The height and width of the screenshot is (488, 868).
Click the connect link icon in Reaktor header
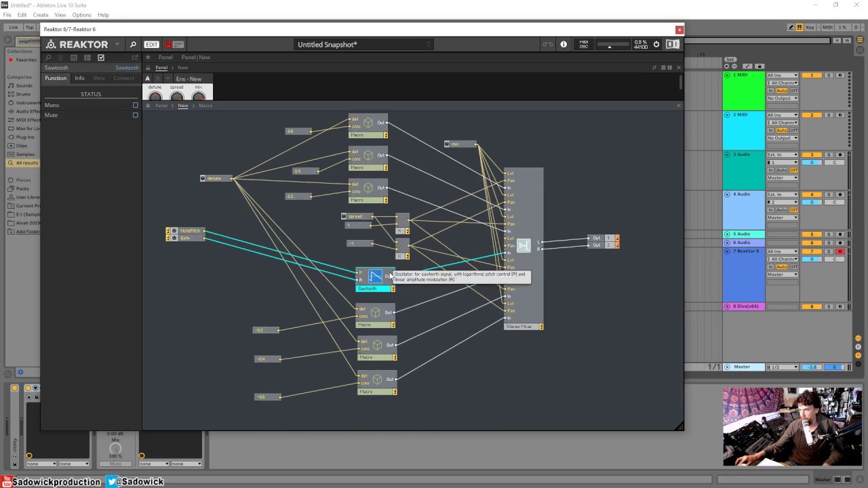pyautogui.click(x=547, y=45)
